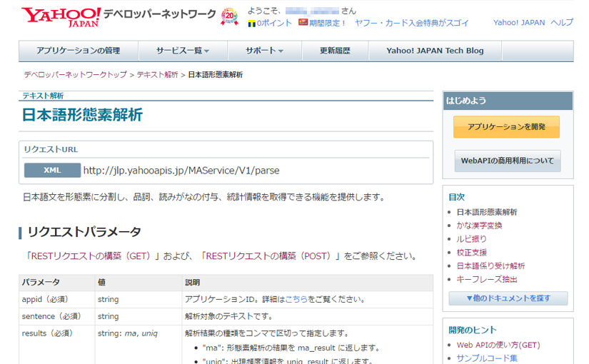589x364 pixels.
Task: Open Web APIの使い方(GET) hint link
Action: [x=498, y=345]
